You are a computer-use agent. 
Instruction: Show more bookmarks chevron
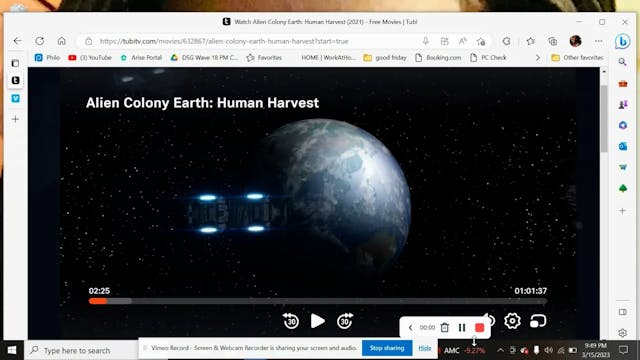[538, 58]
